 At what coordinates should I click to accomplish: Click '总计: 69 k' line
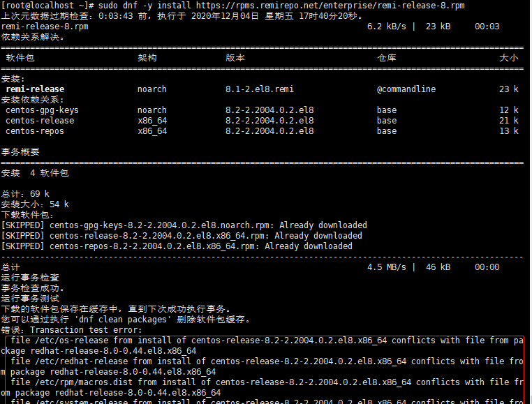pos(25,194)
